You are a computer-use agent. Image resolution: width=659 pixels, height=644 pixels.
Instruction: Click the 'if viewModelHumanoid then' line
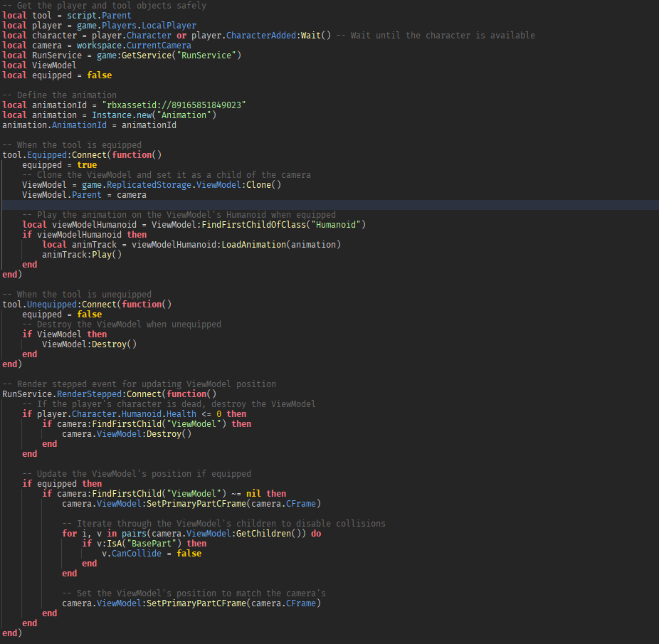(x=85, y=235)
